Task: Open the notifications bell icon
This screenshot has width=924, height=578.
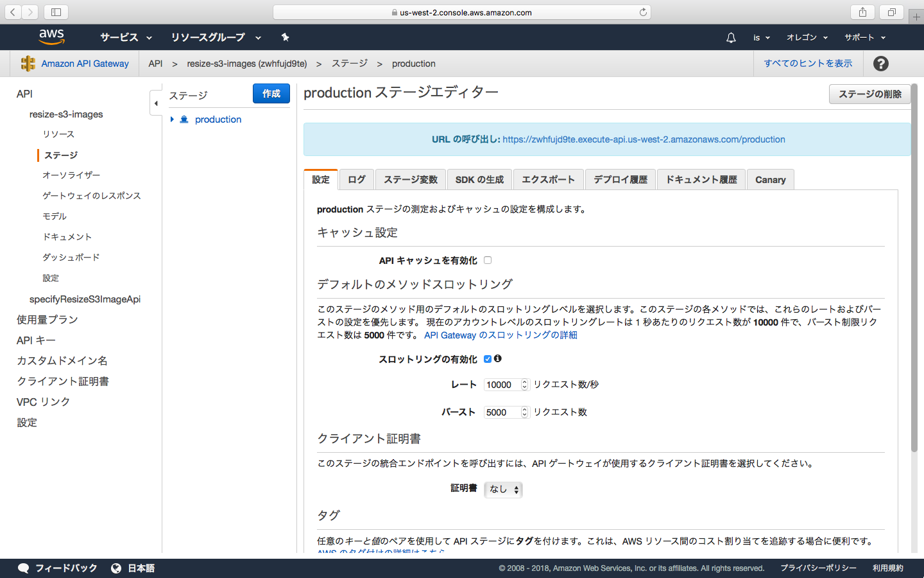Action: [x=731, y=37]
